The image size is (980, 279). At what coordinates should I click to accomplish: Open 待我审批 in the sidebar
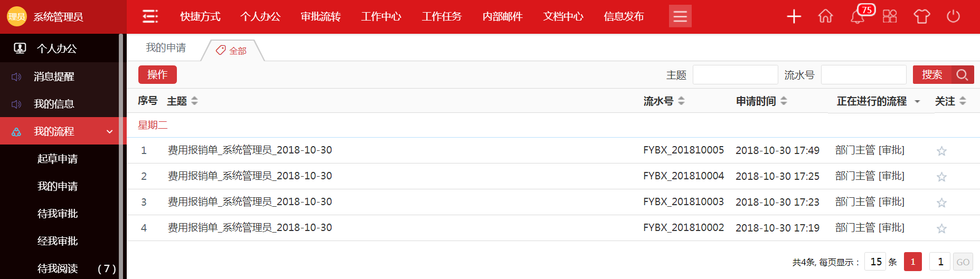pos(58,214)
